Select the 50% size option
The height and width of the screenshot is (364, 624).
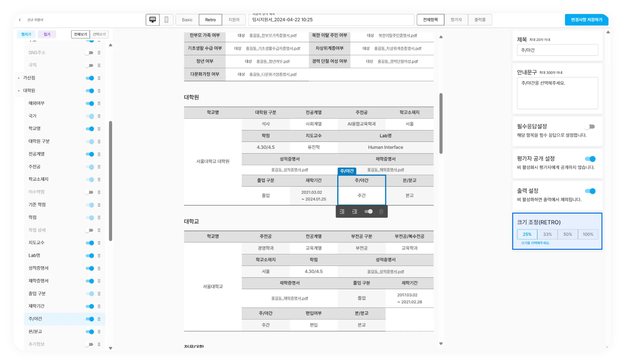[567, 235]
